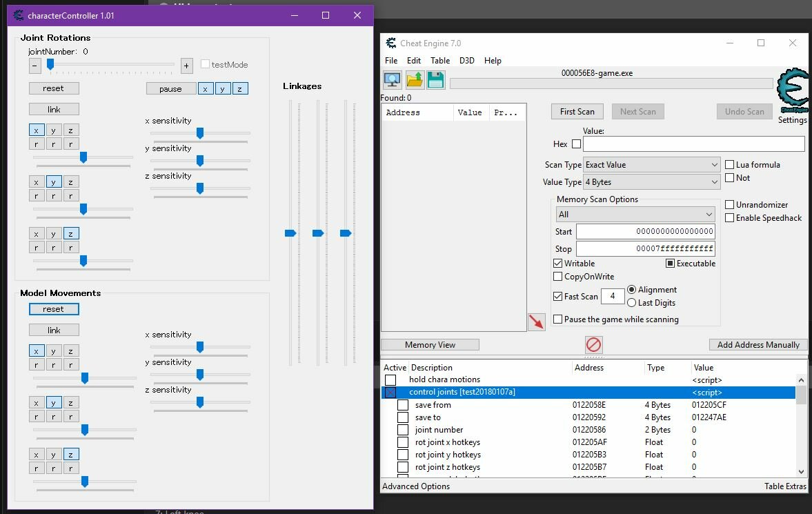The height and width of the screenshot is (514, 812).
Task: Click the Value input field
Action: point(694,144)
